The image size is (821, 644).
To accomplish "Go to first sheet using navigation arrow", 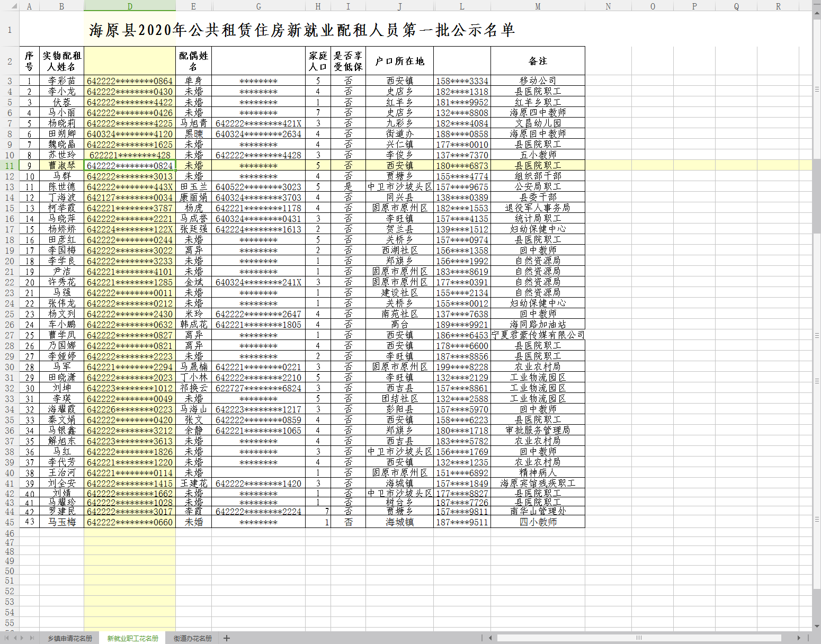I will tap(6, 638).
